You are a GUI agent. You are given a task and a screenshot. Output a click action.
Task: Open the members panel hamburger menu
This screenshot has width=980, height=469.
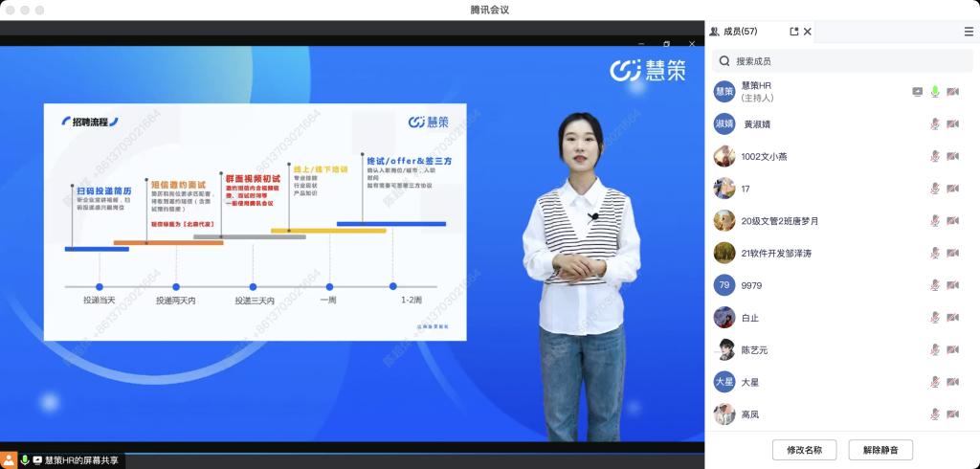969,32
